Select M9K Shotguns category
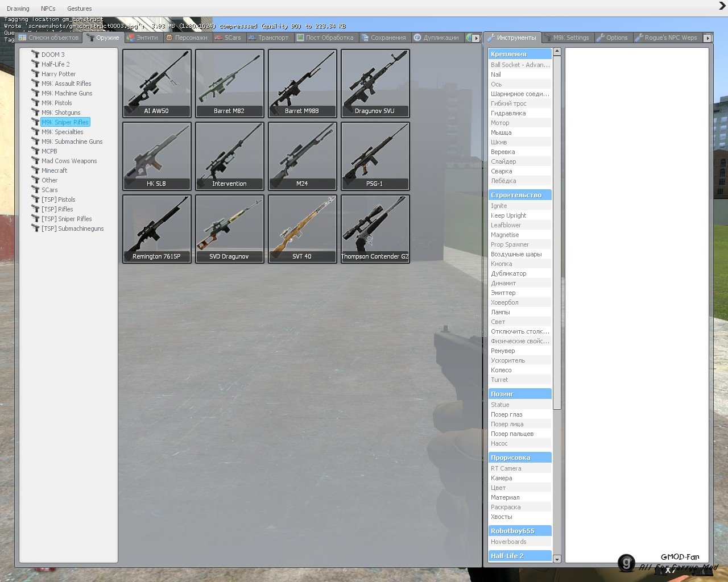The height and width of the screenshot is (582, 728). click(61, 113)
